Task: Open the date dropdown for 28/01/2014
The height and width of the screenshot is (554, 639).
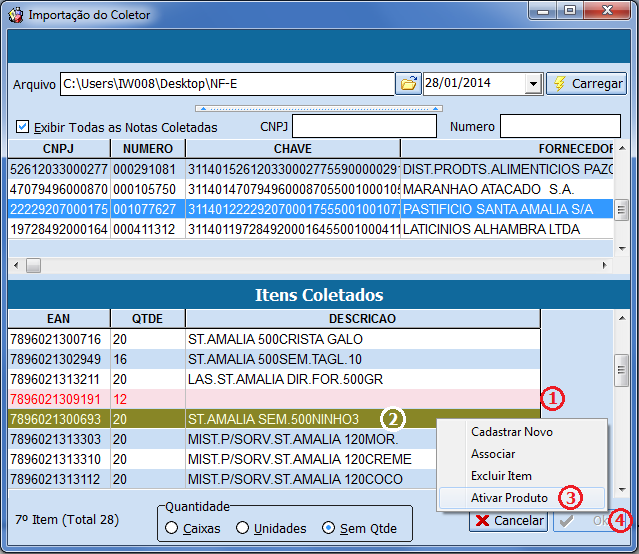Action: [532, 84]
